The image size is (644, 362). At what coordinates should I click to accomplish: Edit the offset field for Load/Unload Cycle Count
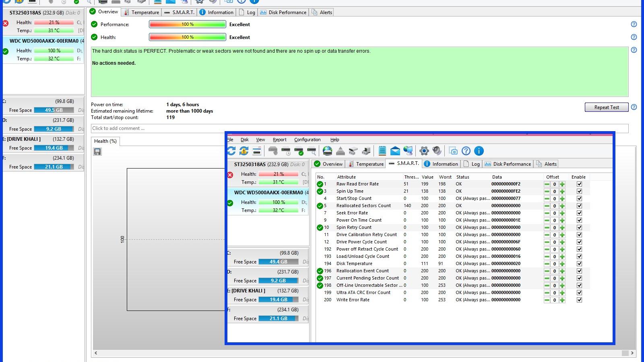(554, 257)
